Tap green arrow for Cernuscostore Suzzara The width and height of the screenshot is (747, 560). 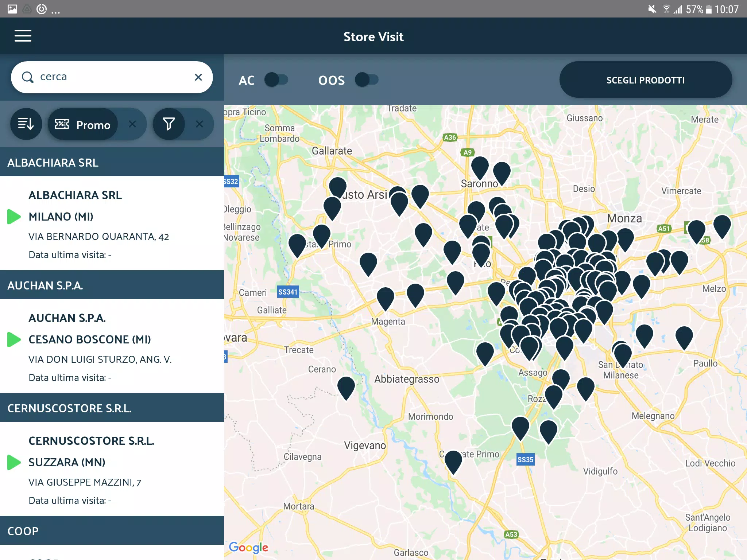click(x=14, y=462)
